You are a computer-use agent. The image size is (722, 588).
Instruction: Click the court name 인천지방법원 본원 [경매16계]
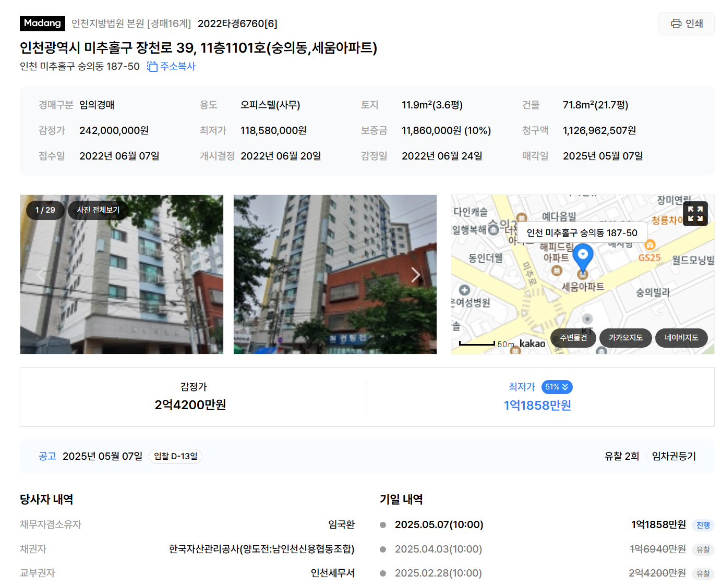tap(131, 23)
